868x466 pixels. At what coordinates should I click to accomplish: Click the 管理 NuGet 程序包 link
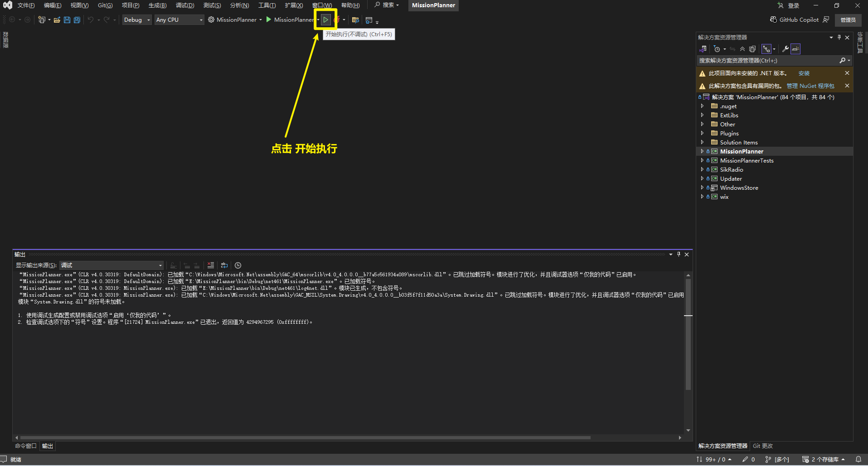coord(810,86)
